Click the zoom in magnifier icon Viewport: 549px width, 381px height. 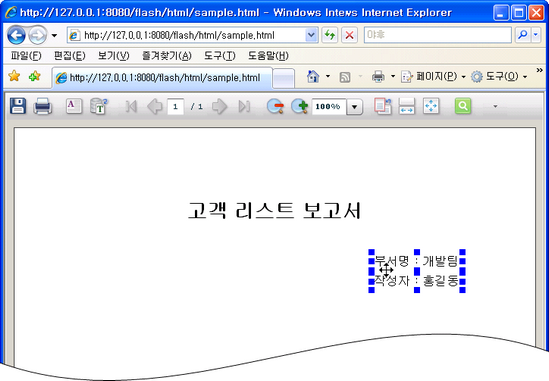pyautogui.click(x=300, y=106)
